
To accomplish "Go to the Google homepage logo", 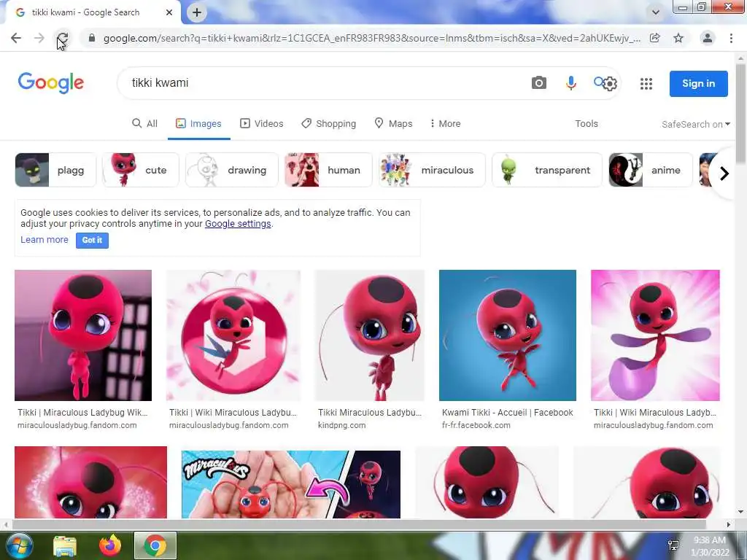I will pyautogui.click(x=51, y=83).
